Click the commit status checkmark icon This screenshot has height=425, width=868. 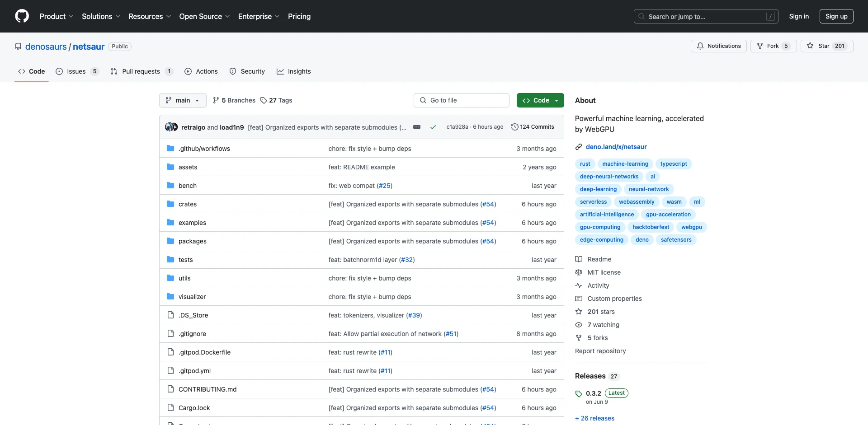(433, 127)
